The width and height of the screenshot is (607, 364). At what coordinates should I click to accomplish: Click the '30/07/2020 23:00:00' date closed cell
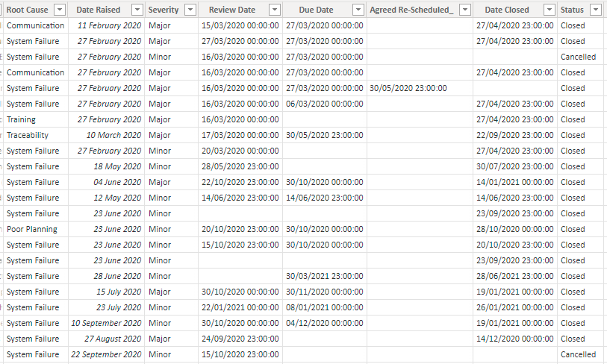coord(515,166)
